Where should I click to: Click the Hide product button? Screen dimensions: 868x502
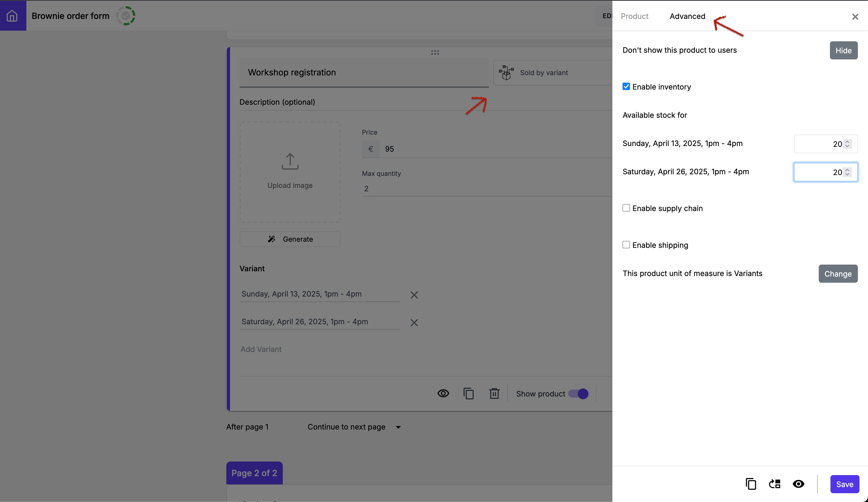[843, 50]
